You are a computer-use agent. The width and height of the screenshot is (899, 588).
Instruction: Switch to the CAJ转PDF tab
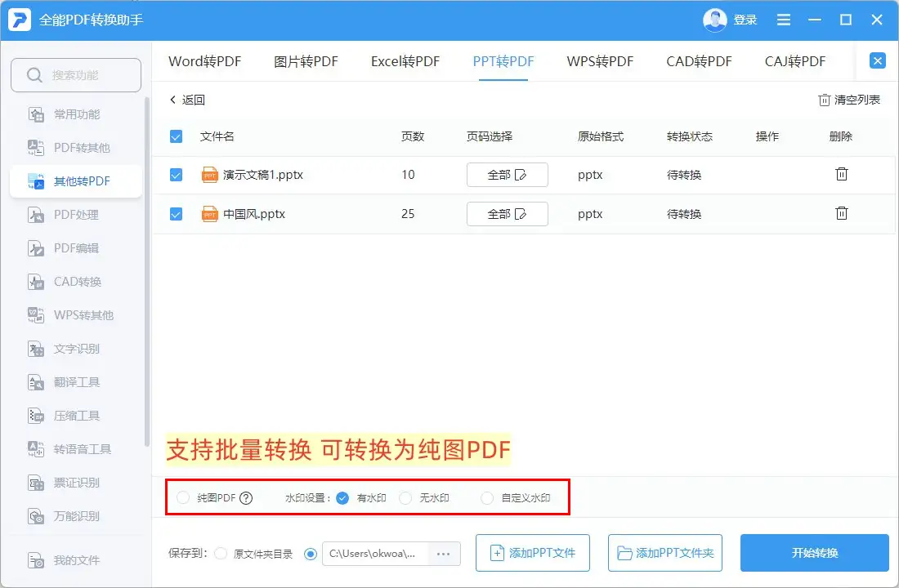[x=795, y=61]
